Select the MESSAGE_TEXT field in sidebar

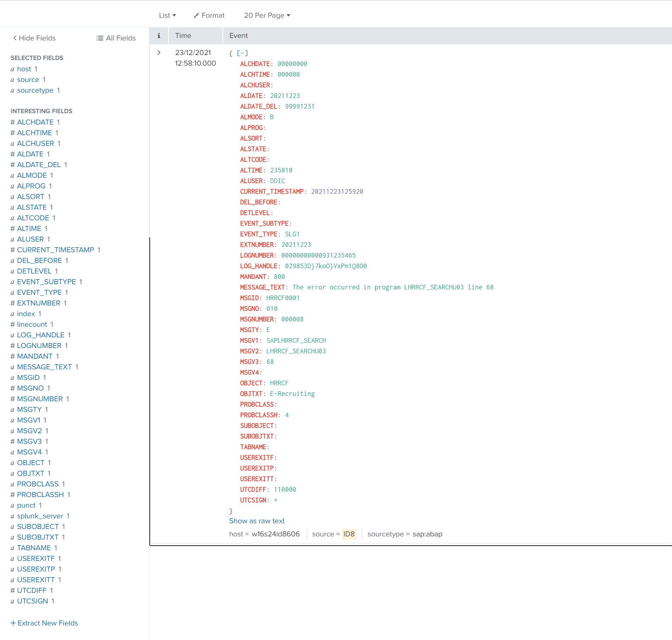(44, 367)
